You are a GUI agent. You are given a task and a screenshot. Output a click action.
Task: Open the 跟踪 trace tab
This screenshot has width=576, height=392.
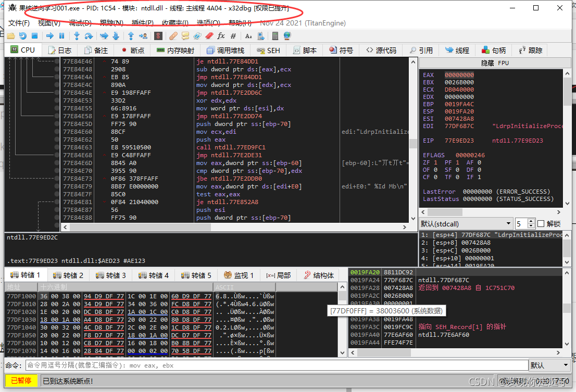point(531,50)
